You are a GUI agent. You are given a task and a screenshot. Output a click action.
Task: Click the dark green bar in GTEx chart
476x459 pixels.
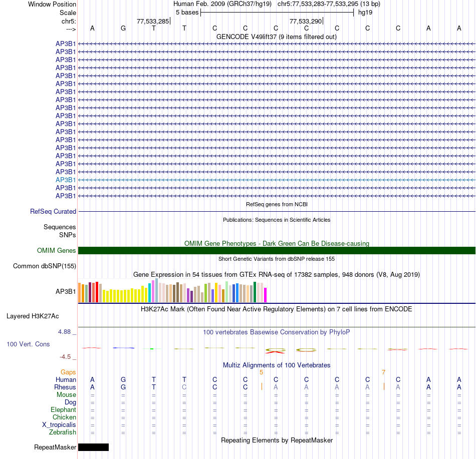[x=255, y=292]
